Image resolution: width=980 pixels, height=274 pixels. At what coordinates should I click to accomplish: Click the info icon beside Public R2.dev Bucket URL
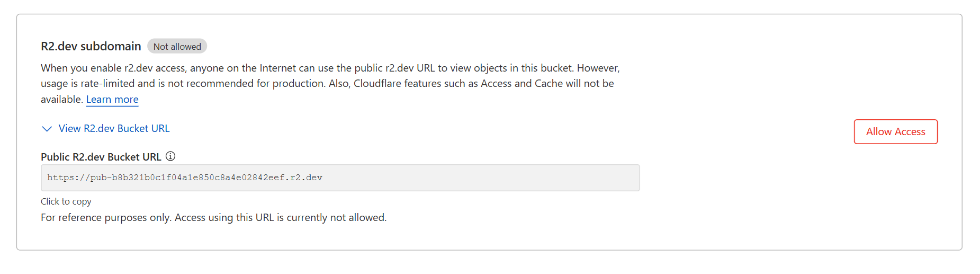coord(170,156)
